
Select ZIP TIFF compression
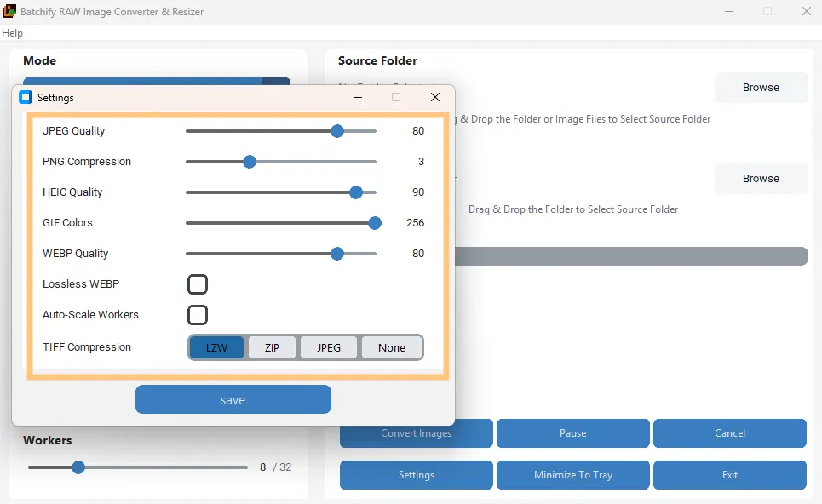[x=272, y=347]
